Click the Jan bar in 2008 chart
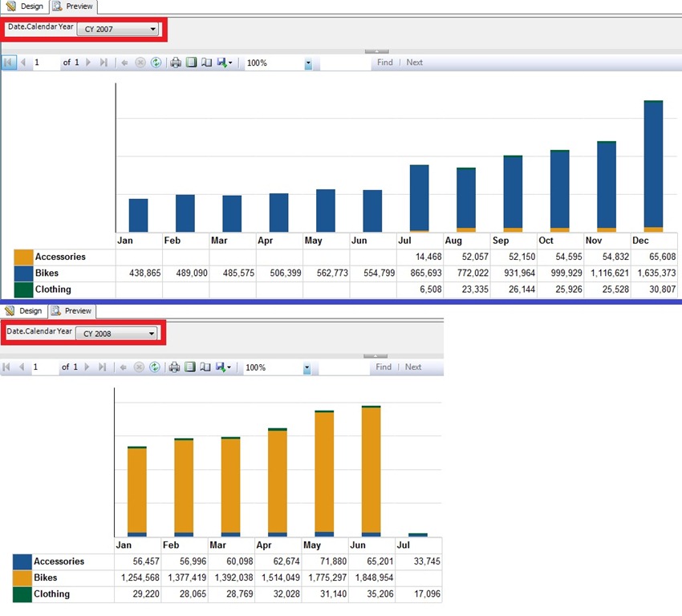Image resolution: width=682 pixels, height=616 pixels. point(137,492)
